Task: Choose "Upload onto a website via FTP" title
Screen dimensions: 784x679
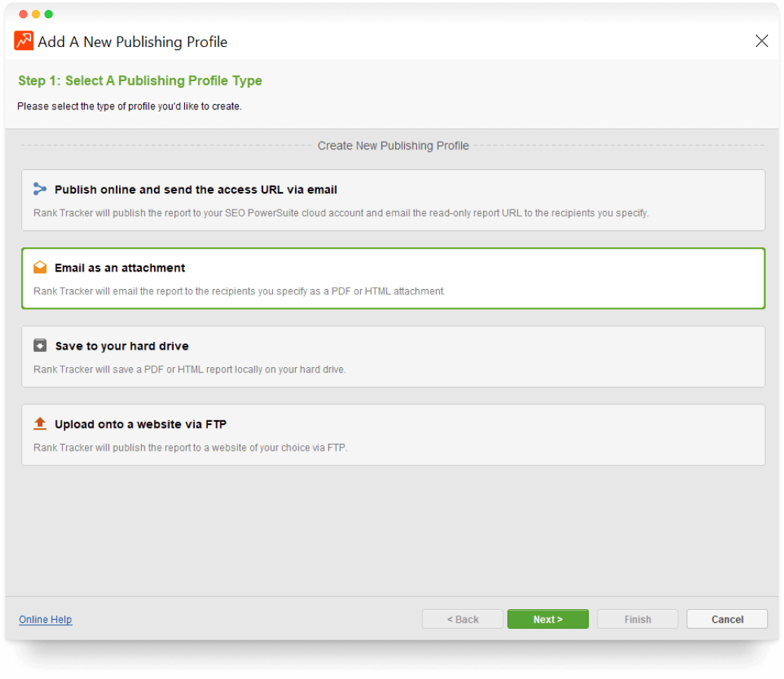Action: (140, 424)
